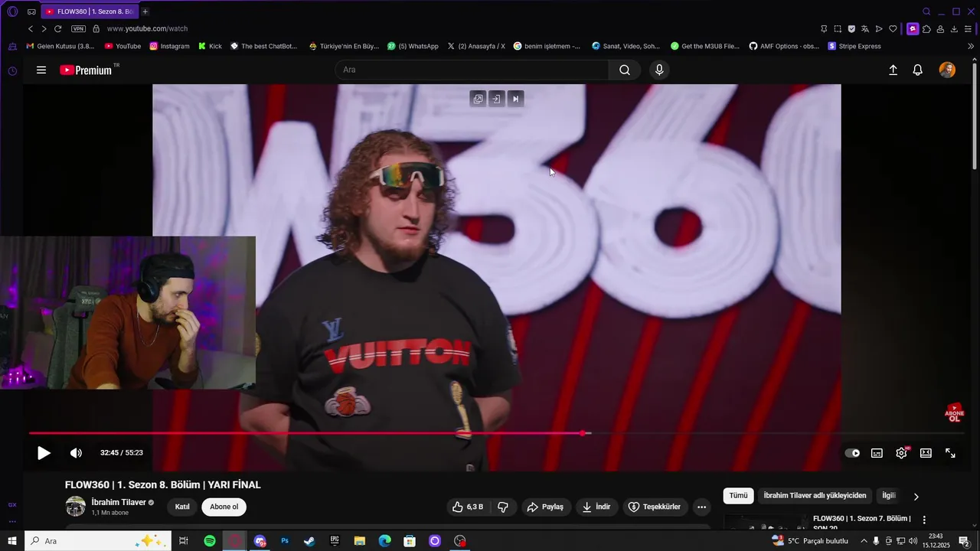
Task: Open tab search magnifier in title bar
Action: coord(926,11)
